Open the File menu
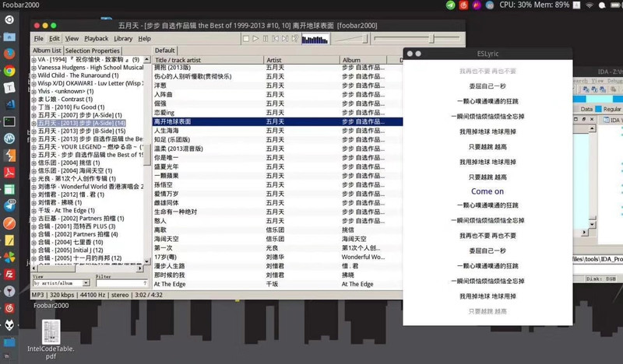Screen dimensions: 623x364 38,39
